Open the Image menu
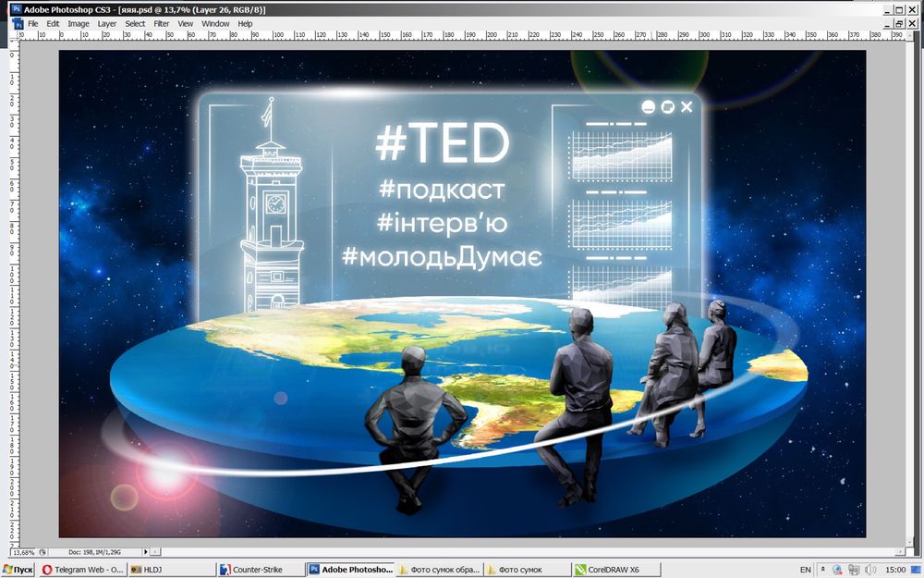Screen dimensions: 924x578 click(x=79, y=24)
